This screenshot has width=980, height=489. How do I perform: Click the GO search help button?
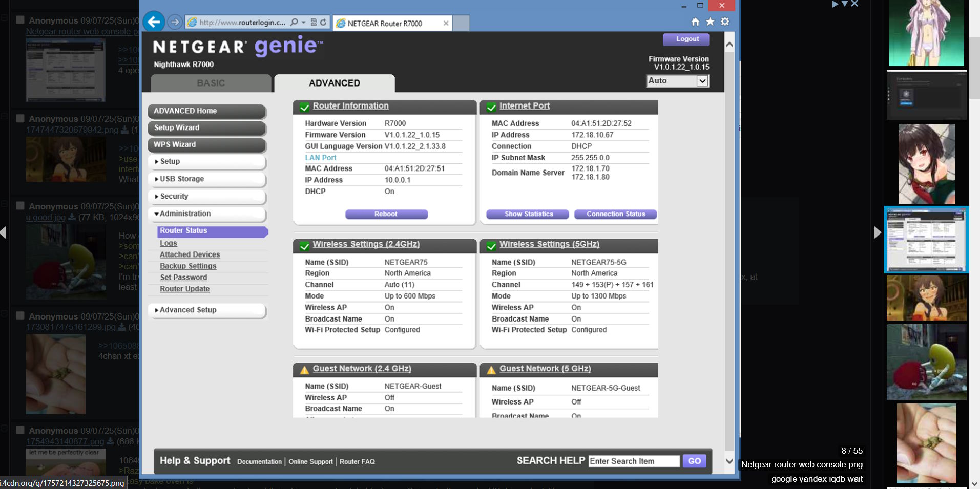pos(694,461)
